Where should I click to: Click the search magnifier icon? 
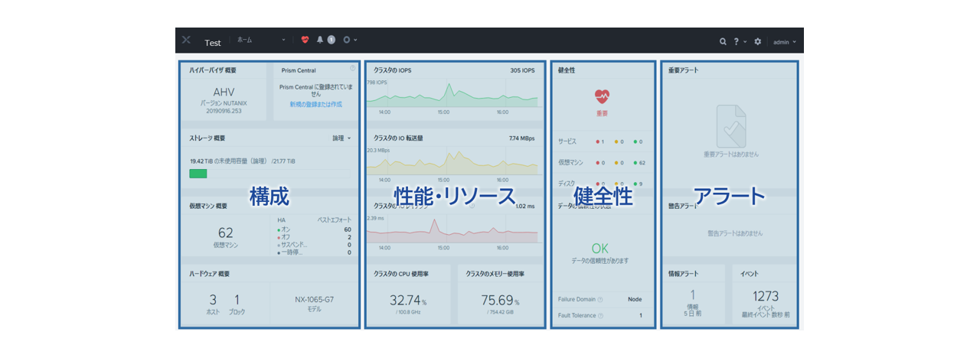(723, 41)
